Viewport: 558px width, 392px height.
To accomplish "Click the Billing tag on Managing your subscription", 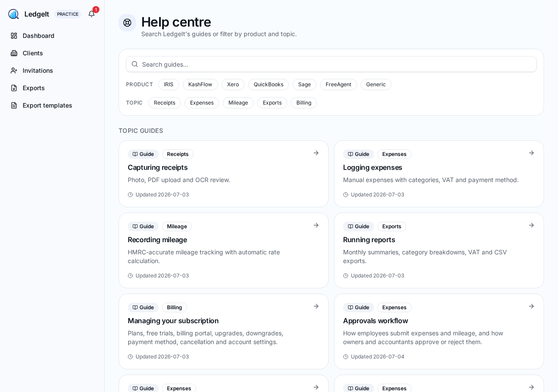I will coord(174,308).
